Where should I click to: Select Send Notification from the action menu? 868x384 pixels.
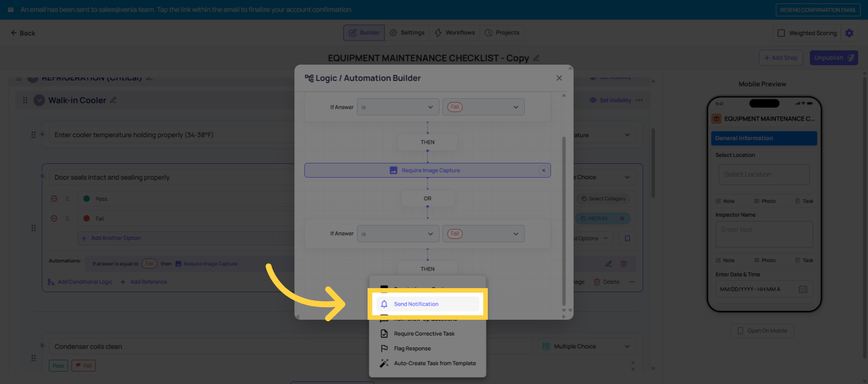point(427,304)
